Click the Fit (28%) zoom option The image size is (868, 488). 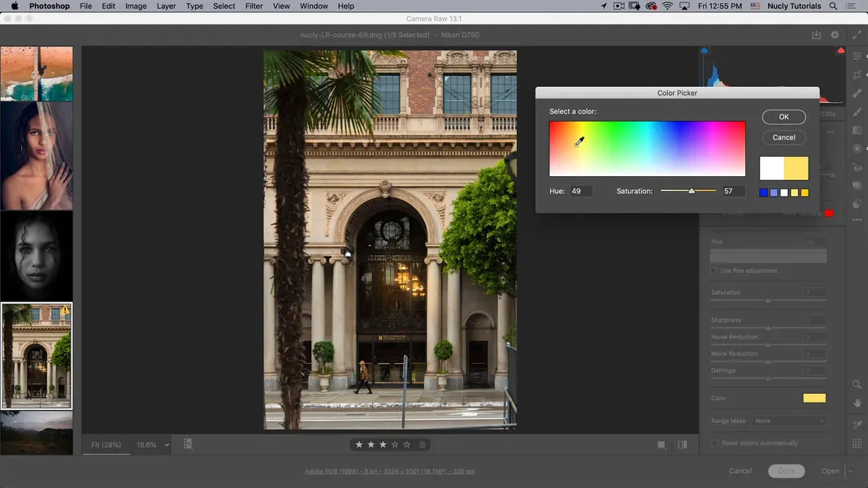[106, 445]
